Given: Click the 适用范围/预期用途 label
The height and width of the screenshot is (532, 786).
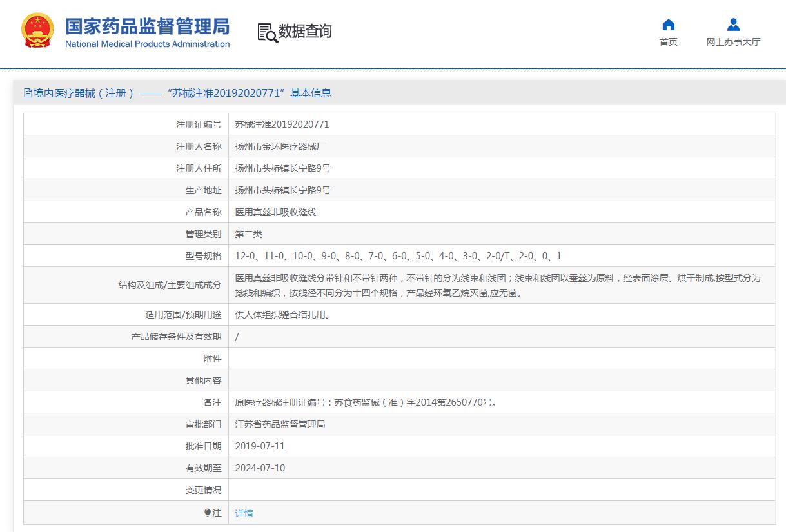Looking at the screenshot, I should 183,315.
